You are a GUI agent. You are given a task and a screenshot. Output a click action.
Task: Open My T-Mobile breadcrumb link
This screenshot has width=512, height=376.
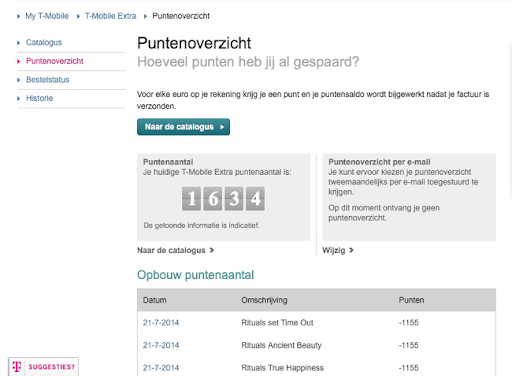click(x=47, y=16)
